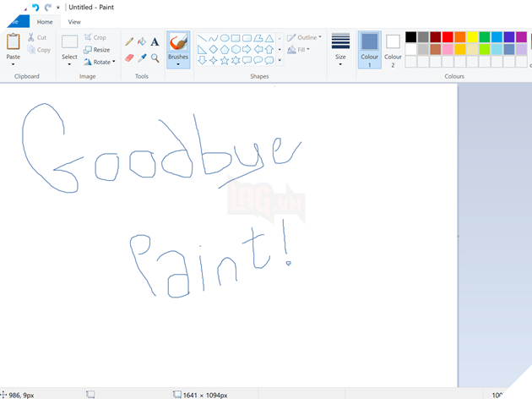Open the Resize dialog

[97, 50]
